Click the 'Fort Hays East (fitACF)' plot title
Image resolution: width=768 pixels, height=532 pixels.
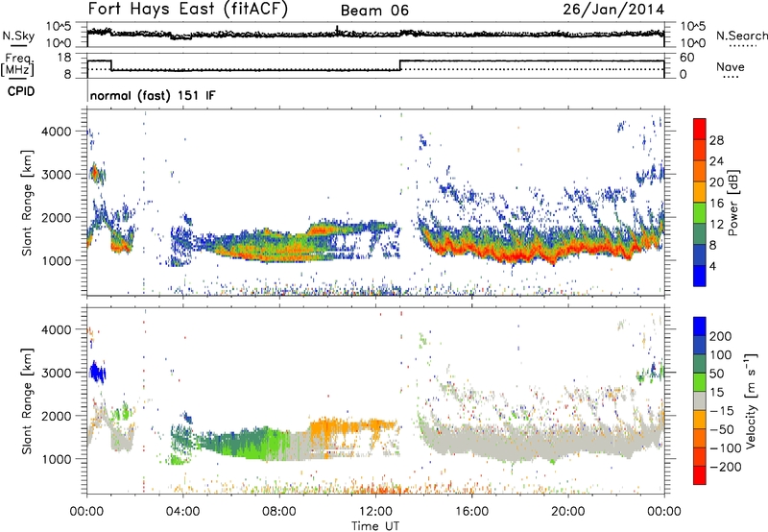pyautogui.click(x=187, y=10)
